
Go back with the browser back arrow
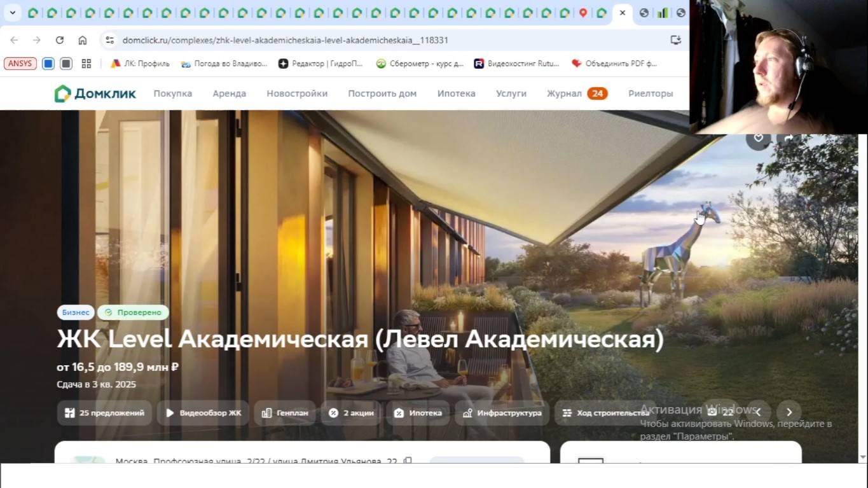click(x=14, y=40)
